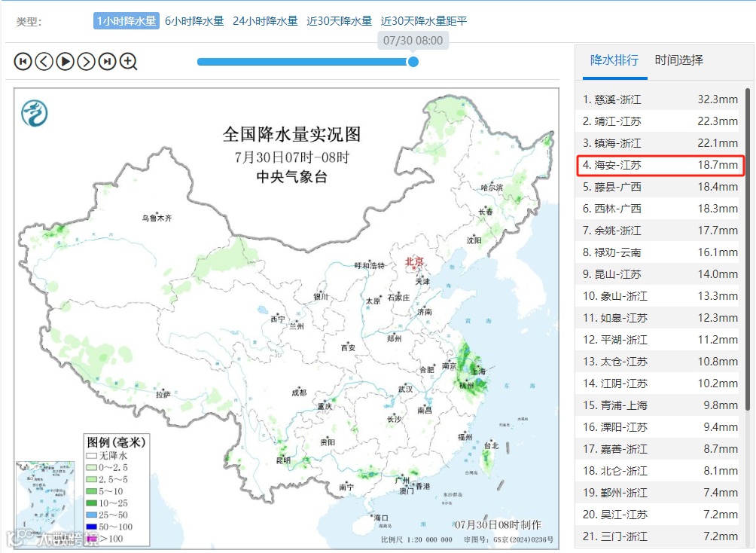Step back to the previous time frame

pyautogui.click(x=44, y=61)
